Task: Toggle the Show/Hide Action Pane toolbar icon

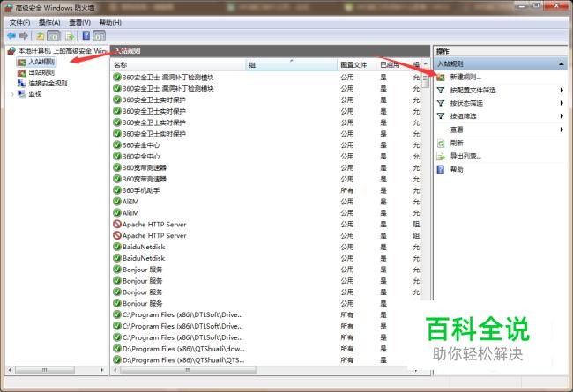Action: (99, 35)
